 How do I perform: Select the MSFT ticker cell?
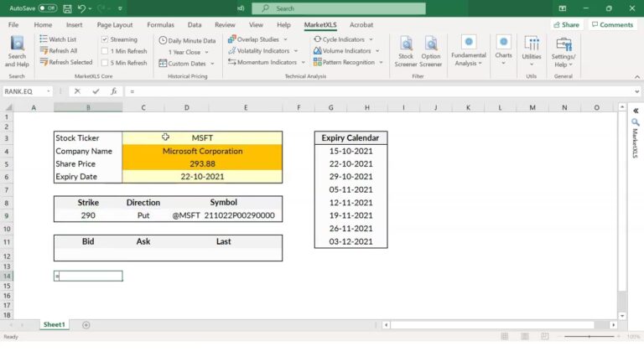tap(202, 138)
